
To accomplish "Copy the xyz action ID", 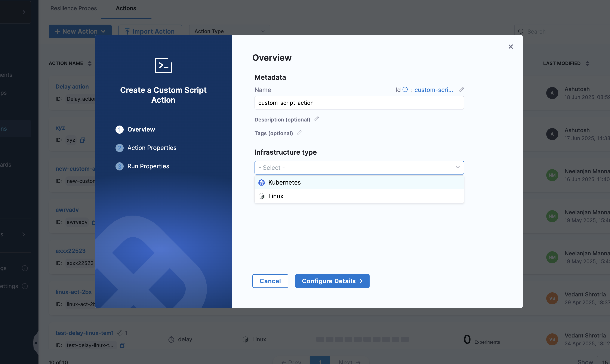I will click(82, 140).
